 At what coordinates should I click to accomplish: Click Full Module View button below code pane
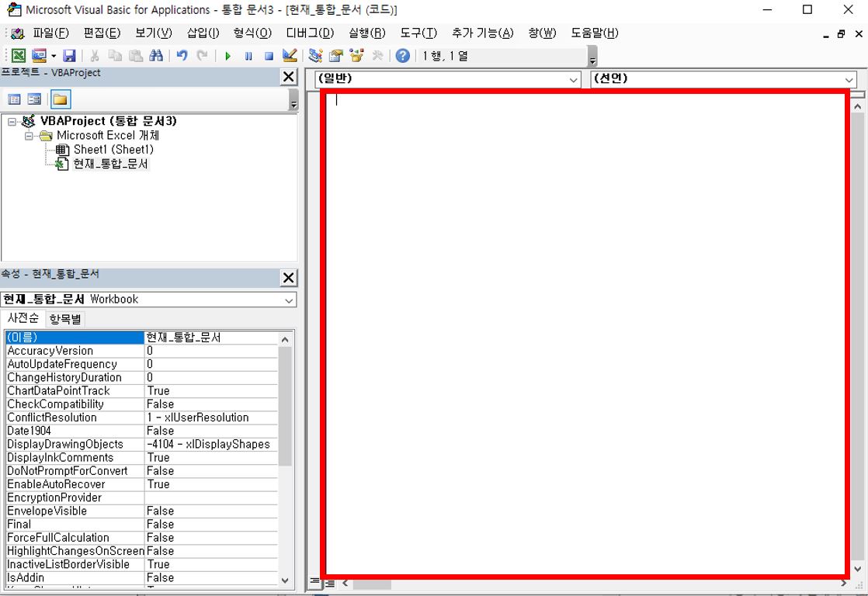click(x=330, y=583)
